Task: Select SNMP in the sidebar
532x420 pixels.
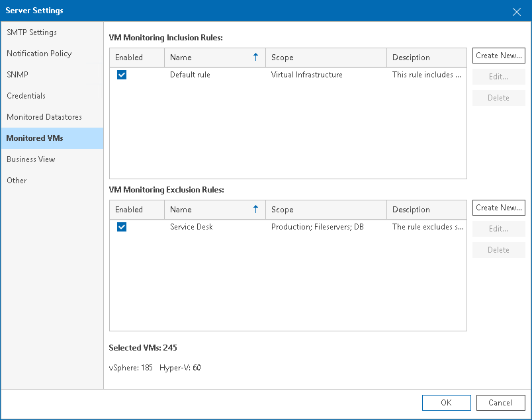Action: click(18, 75)
